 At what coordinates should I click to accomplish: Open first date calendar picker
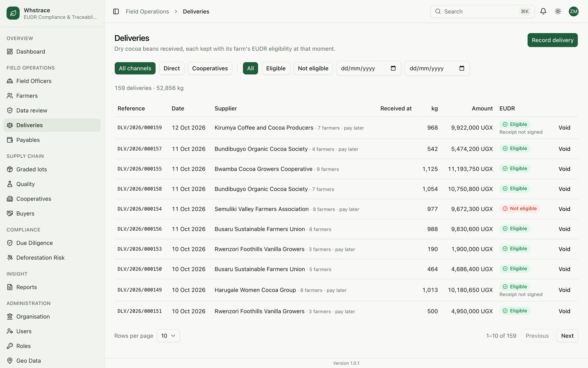[393, 68]
